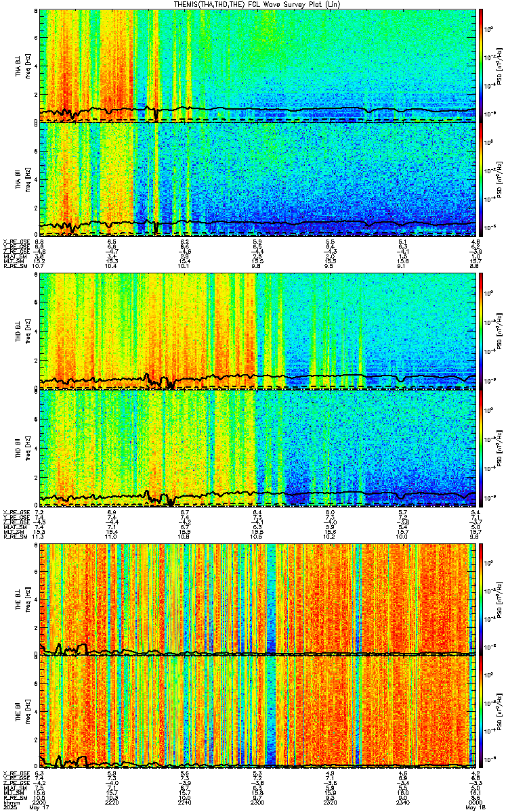The width and height of the screenshot is (508, 812).
Task: Click the MLAT_SM row label under THE panels
Action: [x=16, y=788]
